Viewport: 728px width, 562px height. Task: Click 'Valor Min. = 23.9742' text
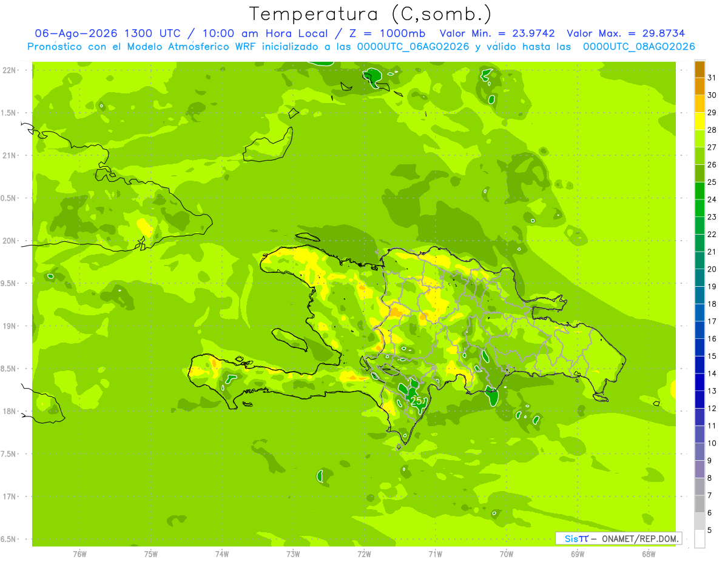point(498,33)
